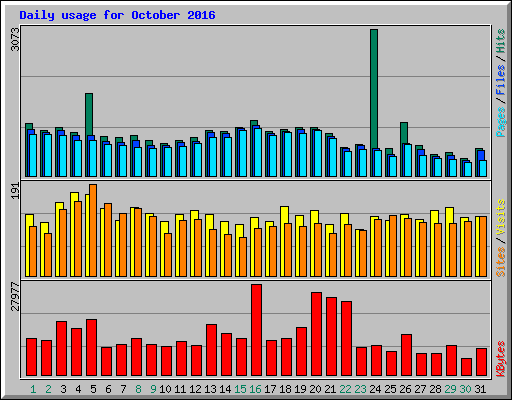
Task: Click the red KBytes bar for day 3
Action: coord(61,349)
